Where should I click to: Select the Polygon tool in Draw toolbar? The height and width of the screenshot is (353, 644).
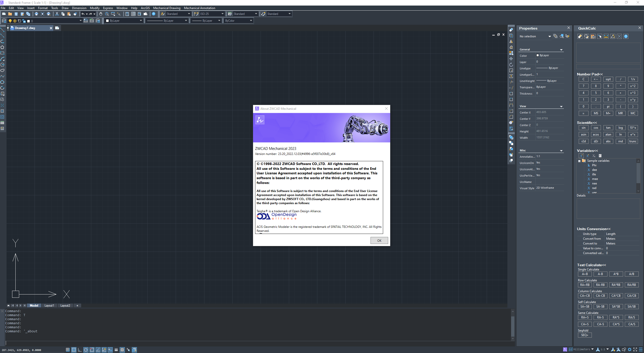[x=3, y=47]
